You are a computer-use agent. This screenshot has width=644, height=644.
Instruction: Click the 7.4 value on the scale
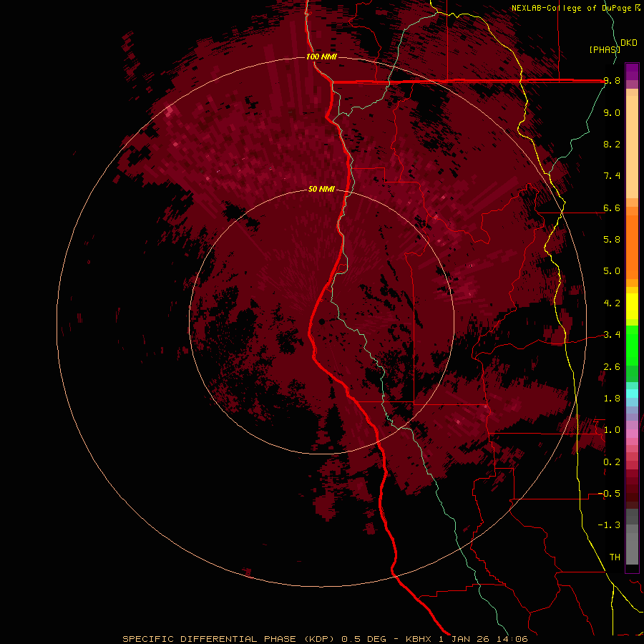tap(612, 176)
